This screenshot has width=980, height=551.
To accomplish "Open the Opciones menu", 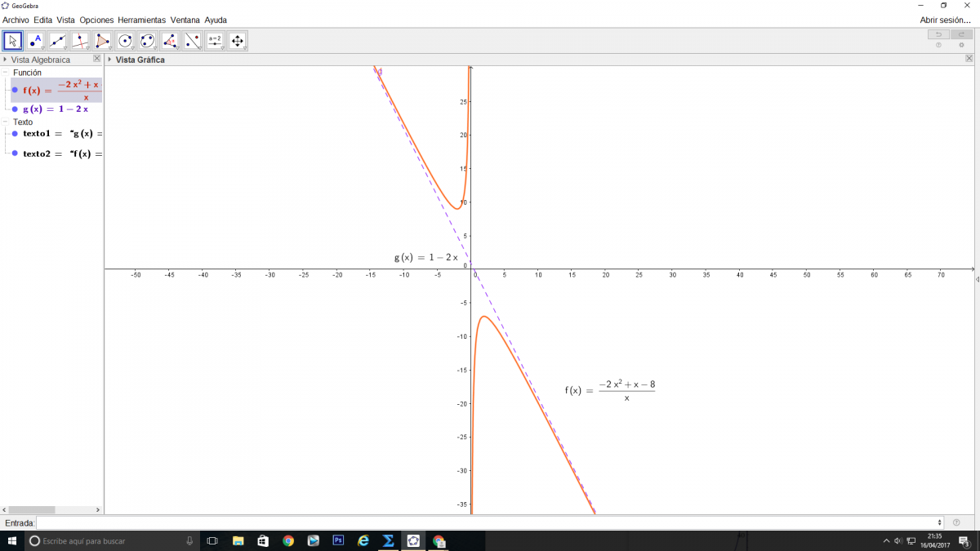I will point(96,20).
